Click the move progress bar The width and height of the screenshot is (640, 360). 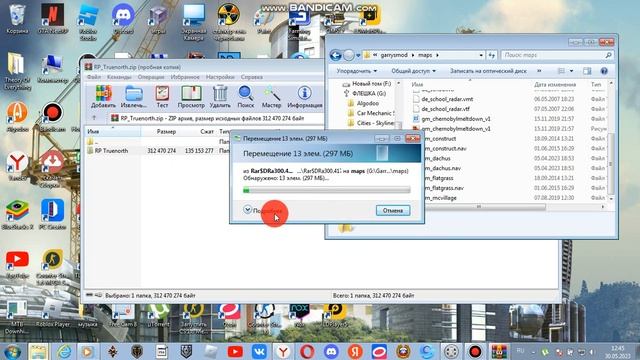327,189
